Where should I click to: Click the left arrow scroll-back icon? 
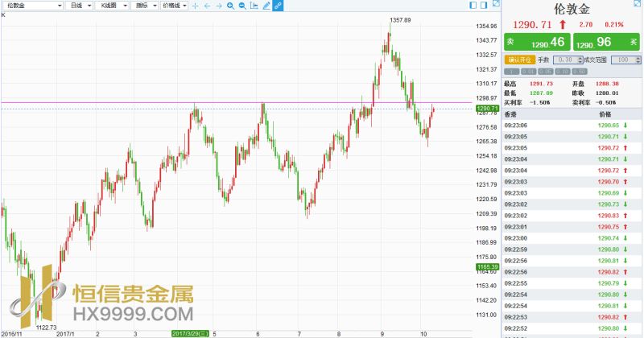pos(208,6)
